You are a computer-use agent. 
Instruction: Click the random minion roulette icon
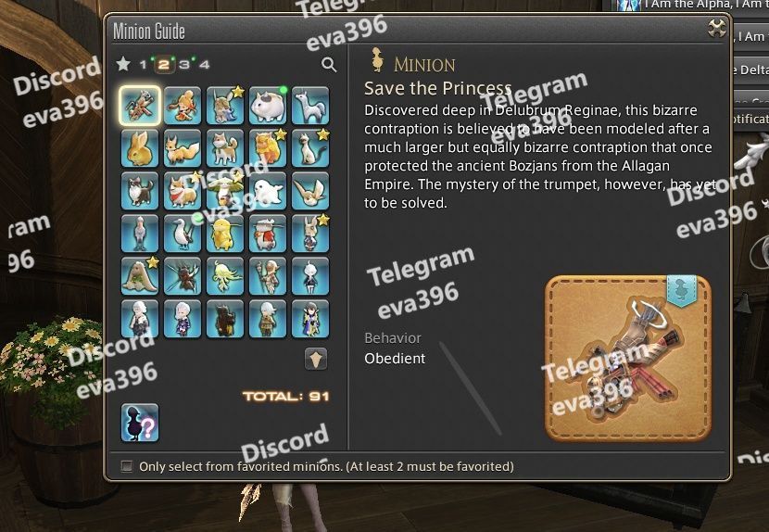point(140,423)
